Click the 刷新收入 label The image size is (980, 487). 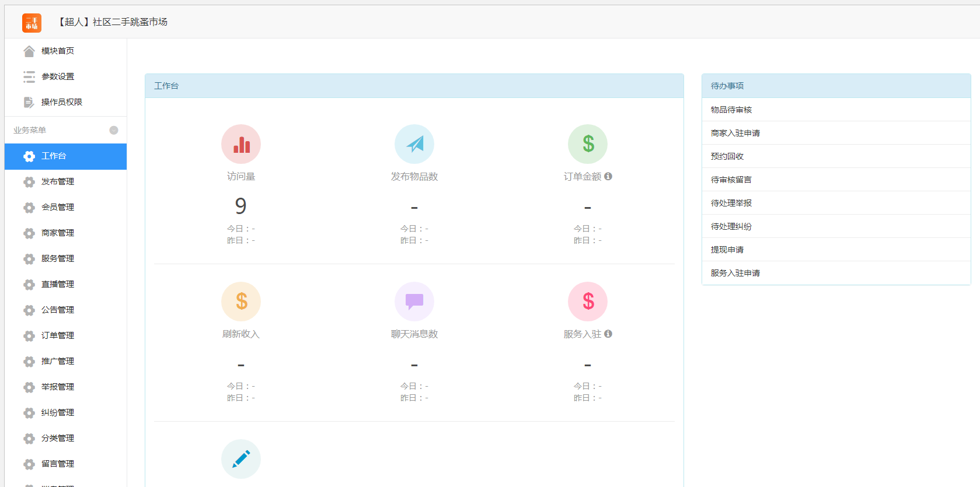tap(241, 334)
